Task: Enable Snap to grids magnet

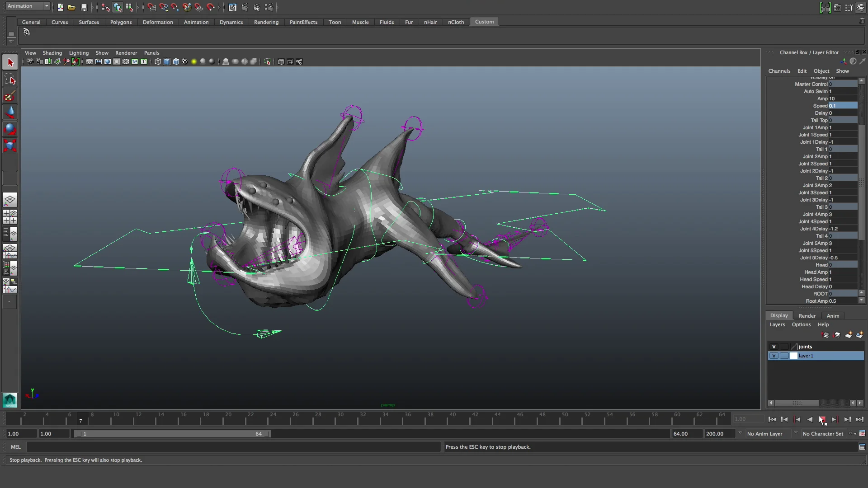Action: pyautogui.click(x=151, y=7)
